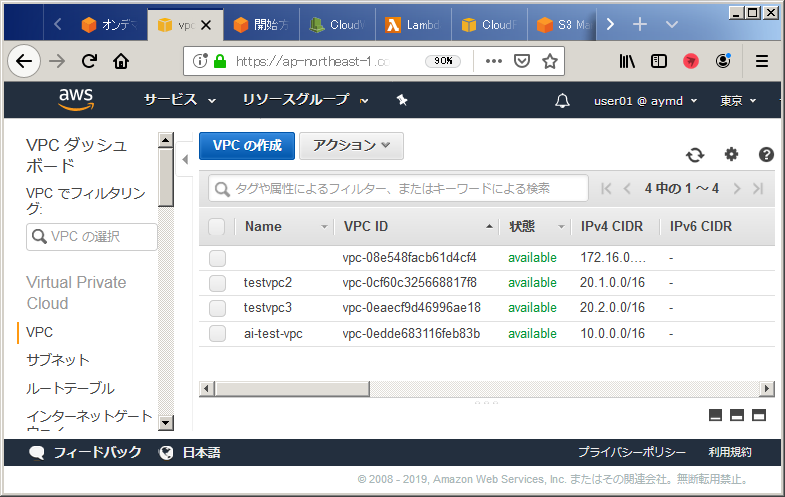Click the VPC の作成 button

pyautogui.click(x=247, y=146)
